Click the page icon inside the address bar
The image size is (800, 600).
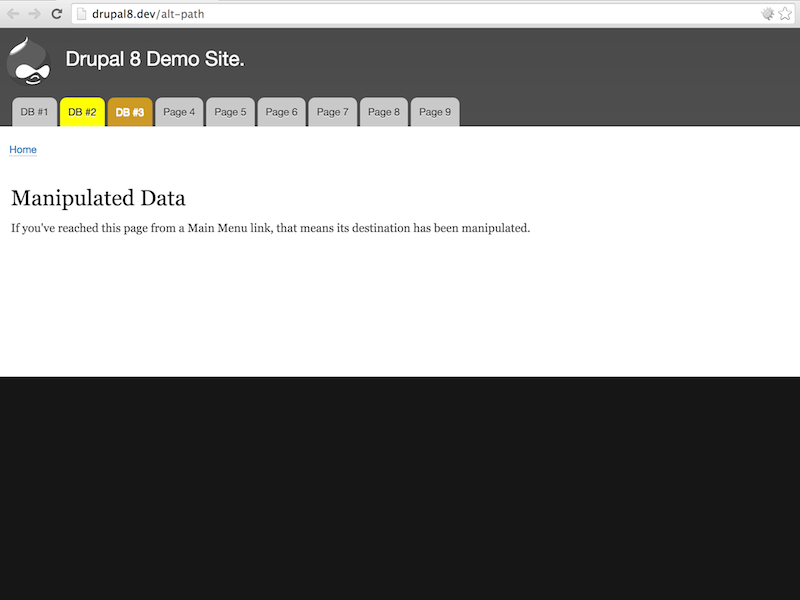point(80,15)
